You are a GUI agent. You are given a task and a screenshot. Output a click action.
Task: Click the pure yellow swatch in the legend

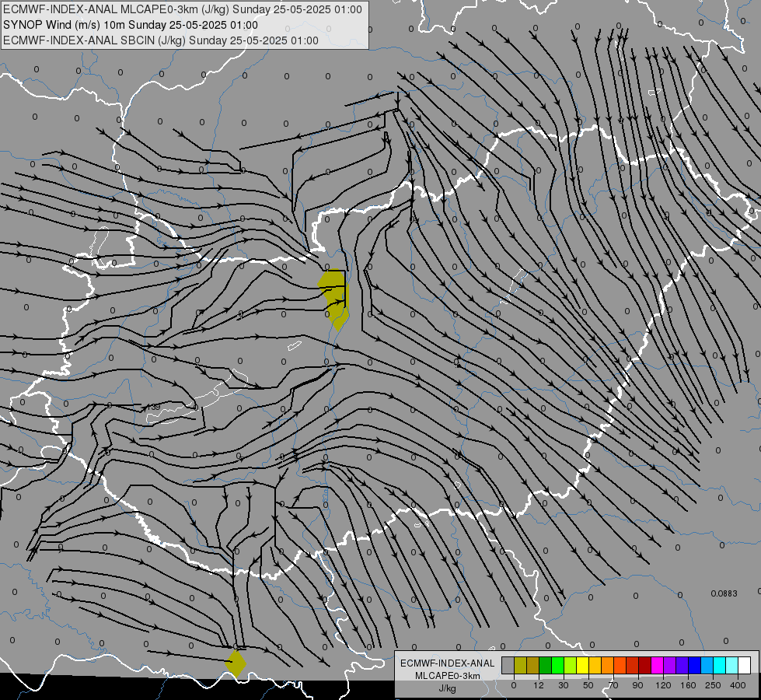click(582, 665)
